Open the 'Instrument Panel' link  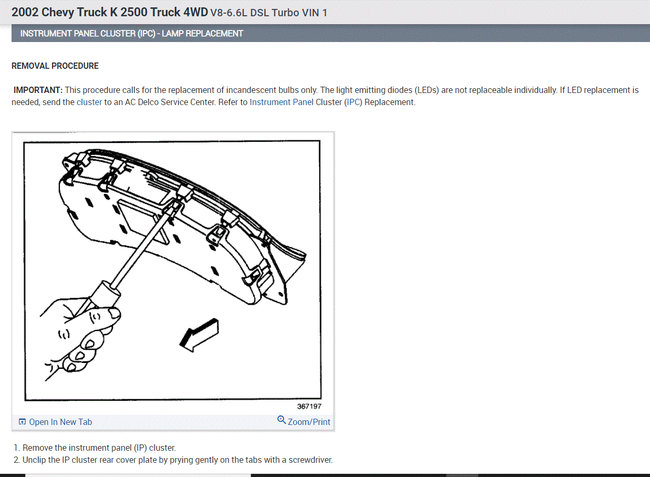click(281, 102)
